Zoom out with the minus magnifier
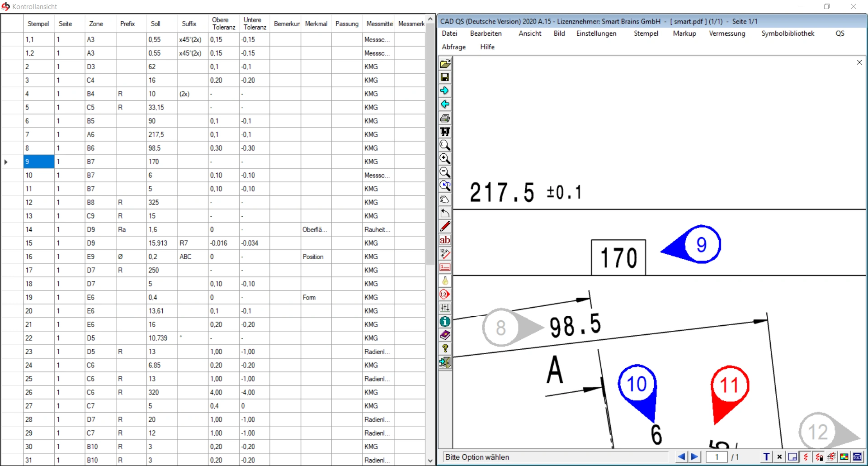868x466 pixels. tap(445, 172)
